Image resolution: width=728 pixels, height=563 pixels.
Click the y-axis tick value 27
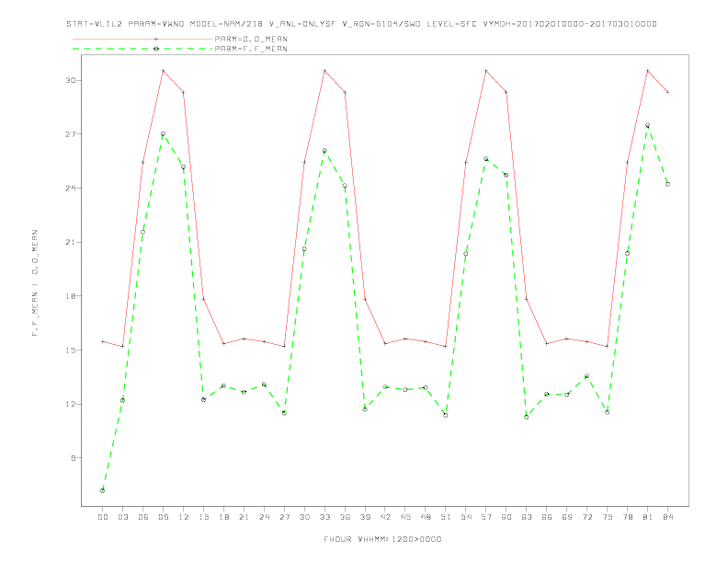[x=71, y=134]
